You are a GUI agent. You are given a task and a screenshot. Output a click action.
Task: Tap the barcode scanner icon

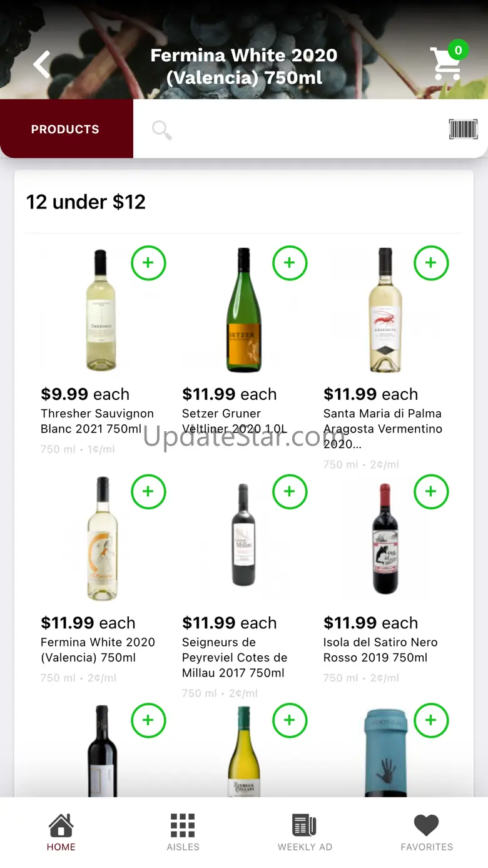click(463, 130)
